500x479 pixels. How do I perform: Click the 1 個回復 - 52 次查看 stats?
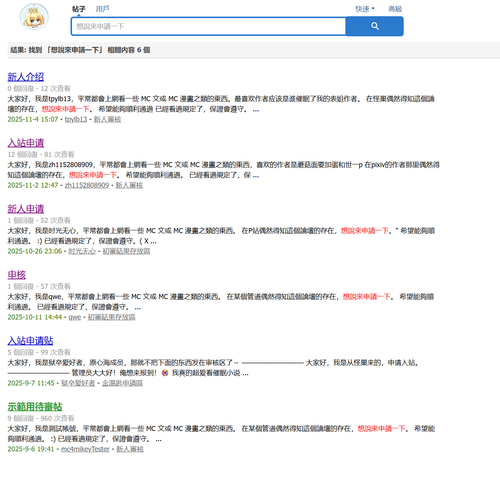39,221
